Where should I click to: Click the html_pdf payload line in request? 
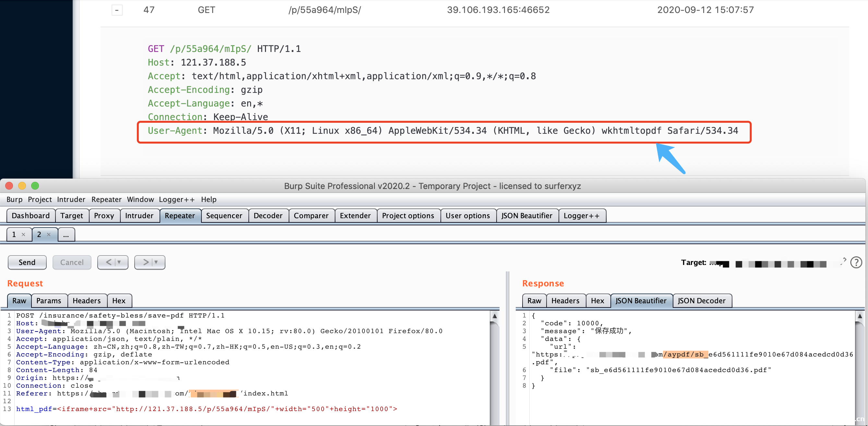[x=206, y=409]
